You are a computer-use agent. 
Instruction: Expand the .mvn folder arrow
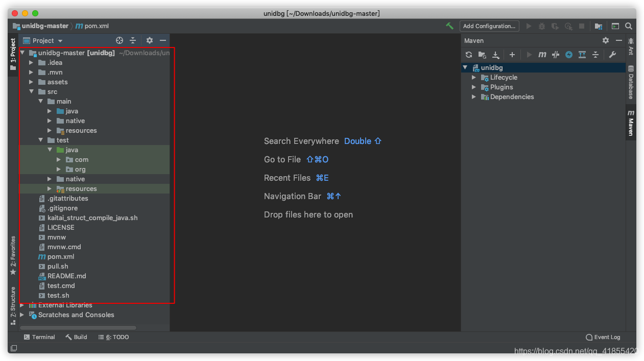coord(32,72)
